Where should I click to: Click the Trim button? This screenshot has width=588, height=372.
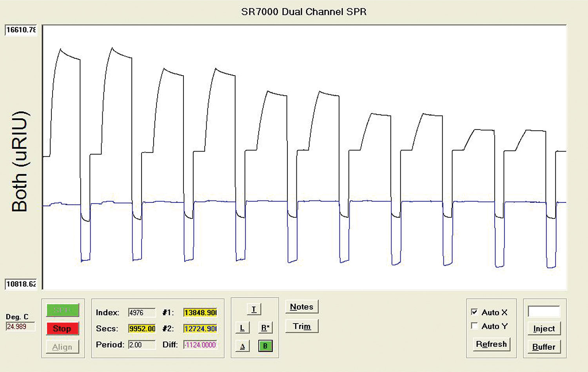(301, 326)
